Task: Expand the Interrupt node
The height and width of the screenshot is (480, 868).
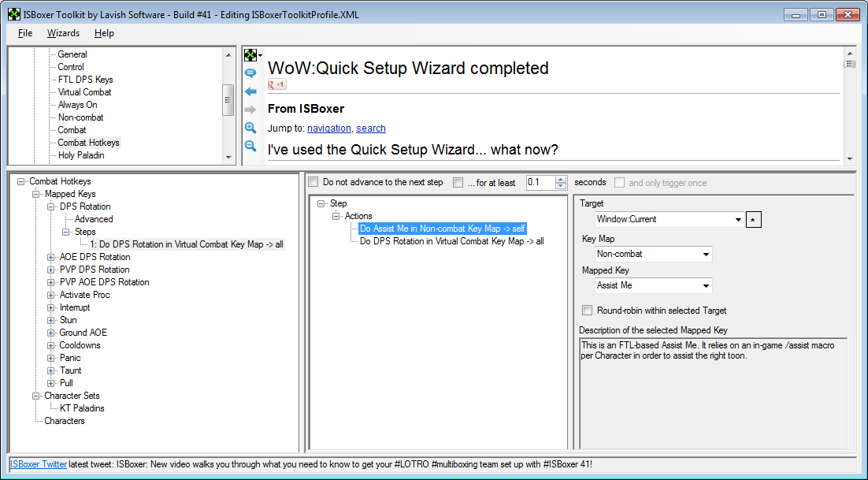Action: pyautogui.click(x=51, y=308)
